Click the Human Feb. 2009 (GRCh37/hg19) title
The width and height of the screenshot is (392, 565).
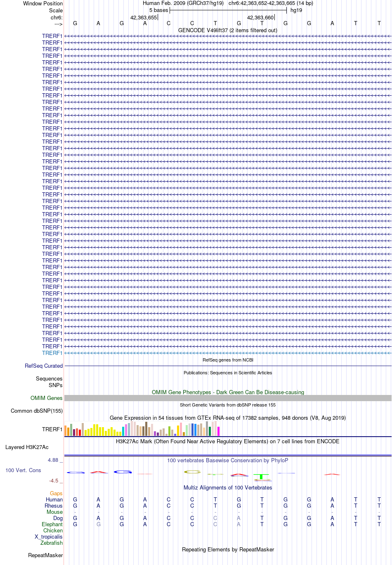[x=183, y=3]
